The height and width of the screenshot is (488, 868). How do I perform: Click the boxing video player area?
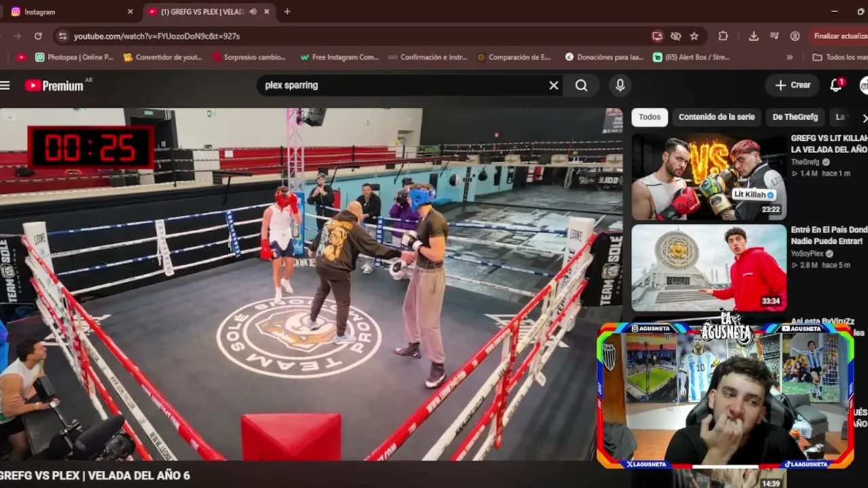(311, 285)
